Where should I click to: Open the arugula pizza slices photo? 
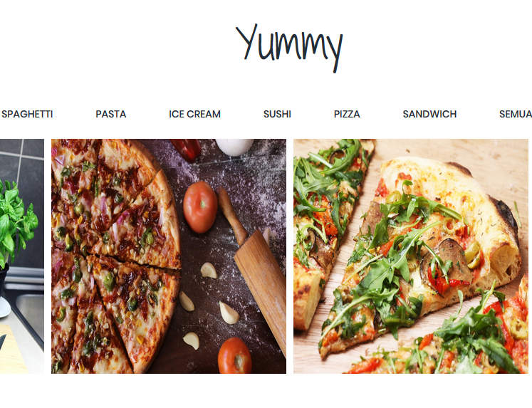coord(411,256)
